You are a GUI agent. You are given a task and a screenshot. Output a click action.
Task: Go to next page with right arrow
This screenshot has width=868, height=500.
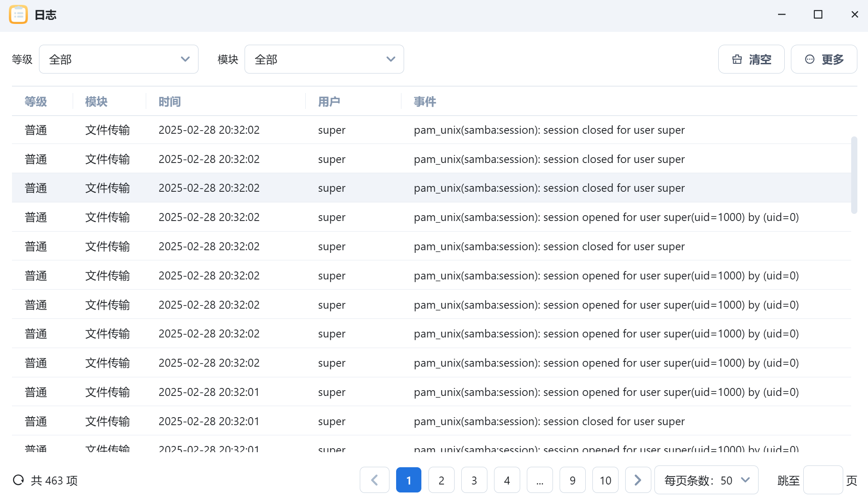pos(638,480)
